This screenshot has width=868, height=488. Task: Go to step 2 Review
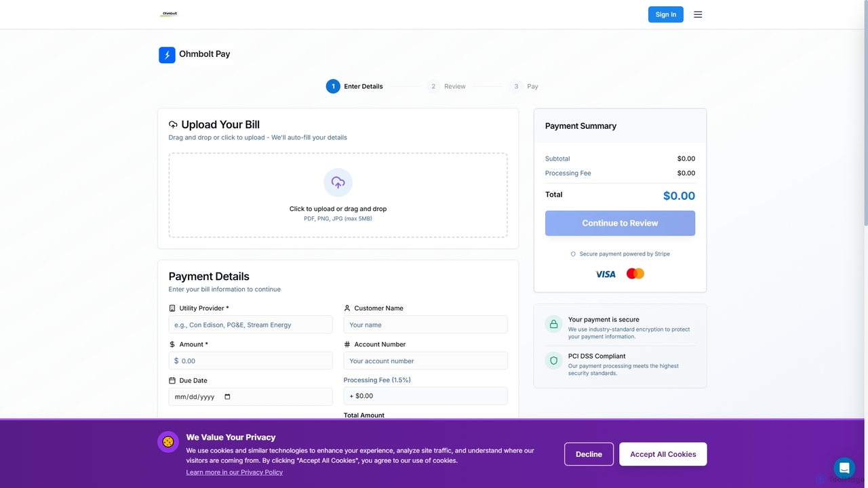pyautogui.click(x=446, y=86)
